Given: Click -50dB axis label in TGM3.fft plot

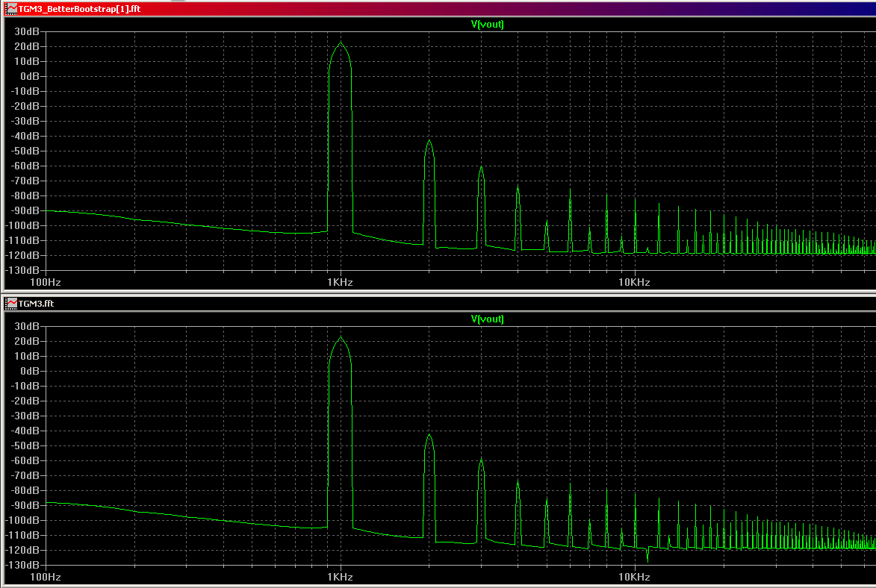Looking at the screenshot, I should click(x=25, y=445).
